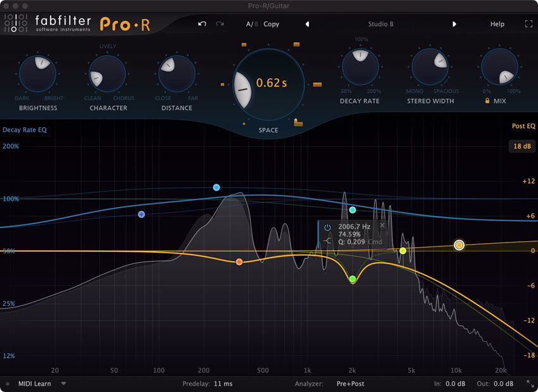The height and width of the screenshot is (392, 538).
Task: Select the green EQ band node
Action: coord(353,279)
